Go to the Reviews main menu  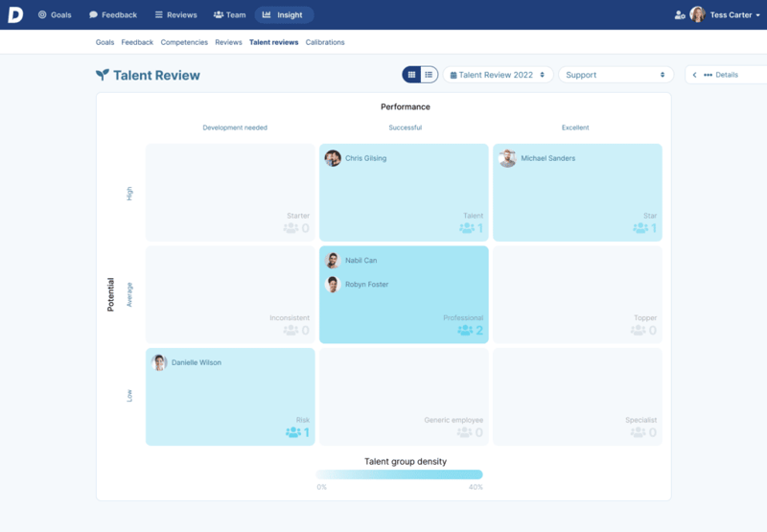tap(175, 15)
